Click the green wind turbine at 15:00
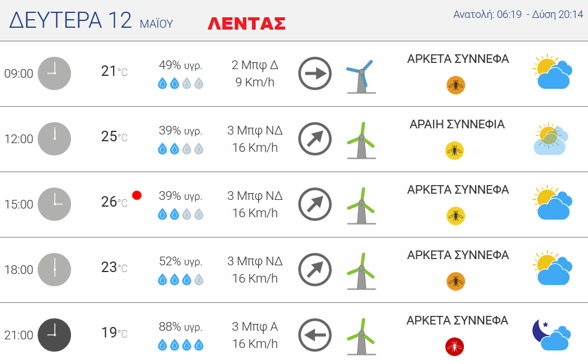Screen dimensions: 588x364 click(361, 206)
